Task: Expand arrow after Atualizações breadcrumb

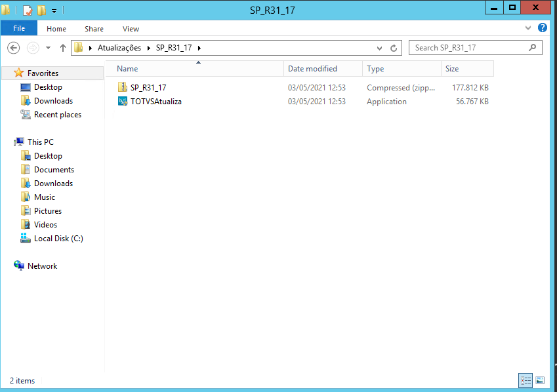Action: point(148,48)
